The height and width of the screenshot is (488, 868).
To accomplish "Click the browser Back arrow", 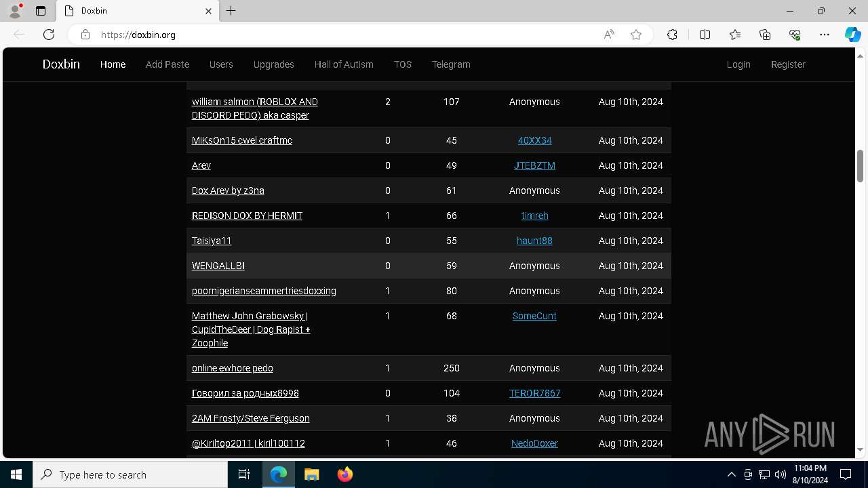I will 19,35.
